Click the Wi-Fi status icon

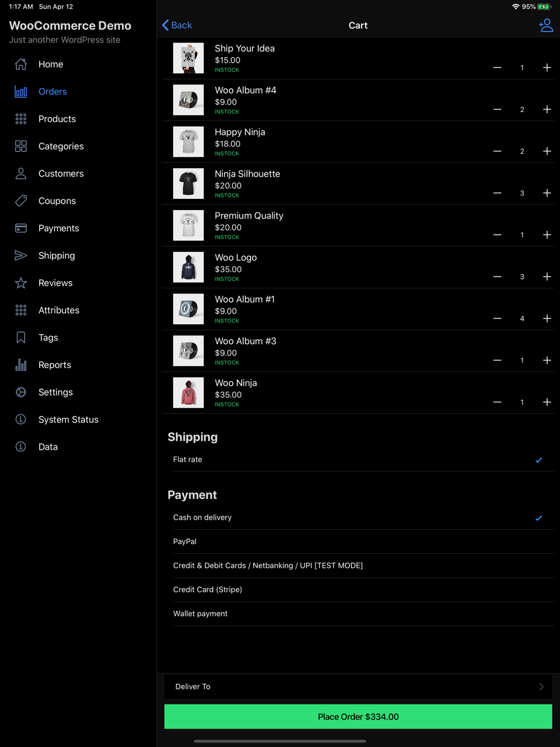click(x=515, y=7)
